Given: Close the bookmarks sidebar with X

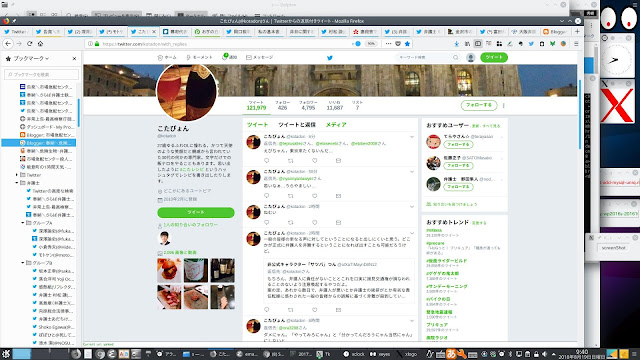Looking at the screenshot, I should [74, 59].
